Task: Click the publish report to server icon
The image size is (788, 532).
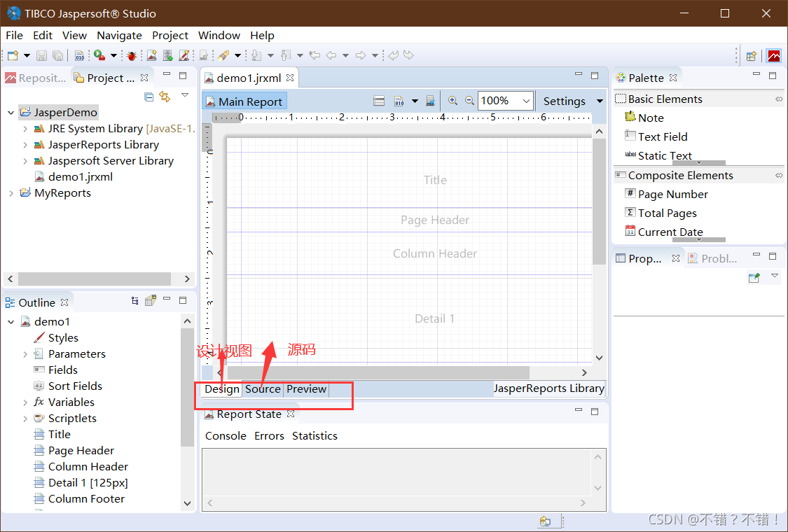Action: (430, 101)
